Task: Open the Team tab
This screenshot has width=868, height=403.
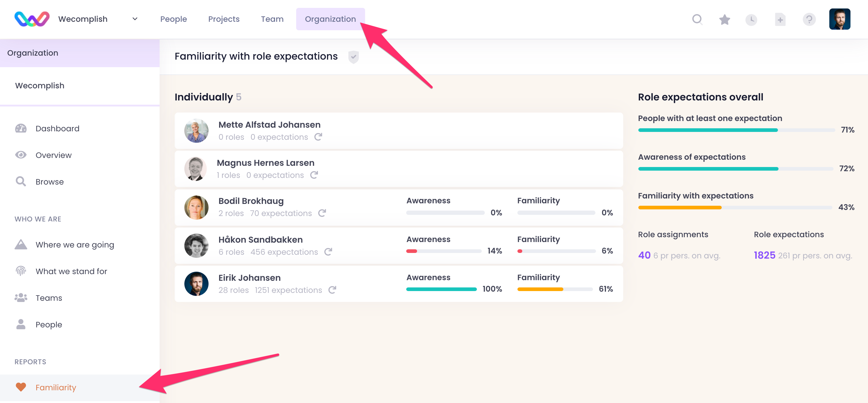Action: point(272,19)
